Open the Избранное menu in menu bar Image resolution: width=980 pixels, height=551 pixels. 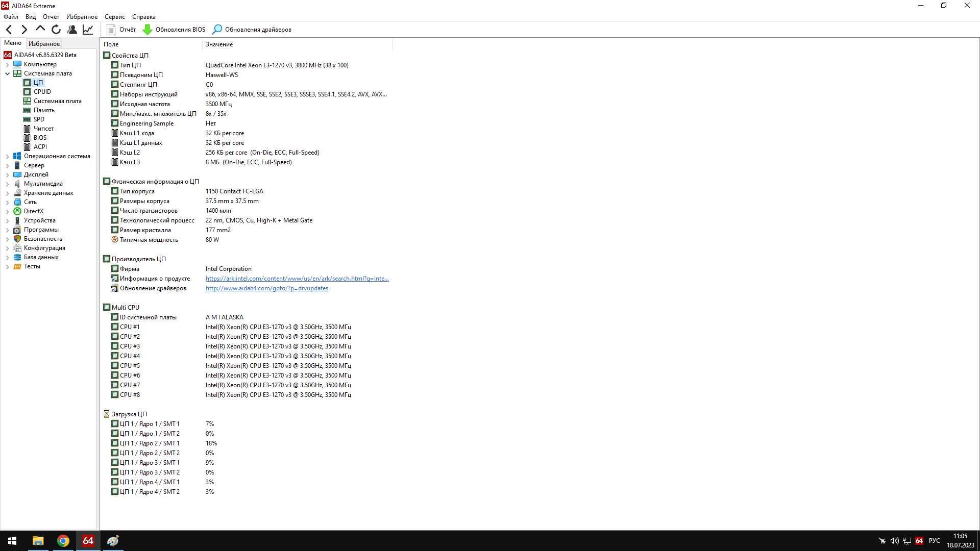(82, 17)
